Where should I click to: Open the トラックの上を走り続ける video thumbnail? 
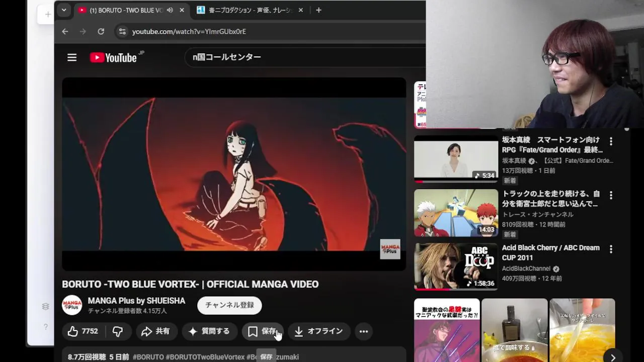(456, 213)
